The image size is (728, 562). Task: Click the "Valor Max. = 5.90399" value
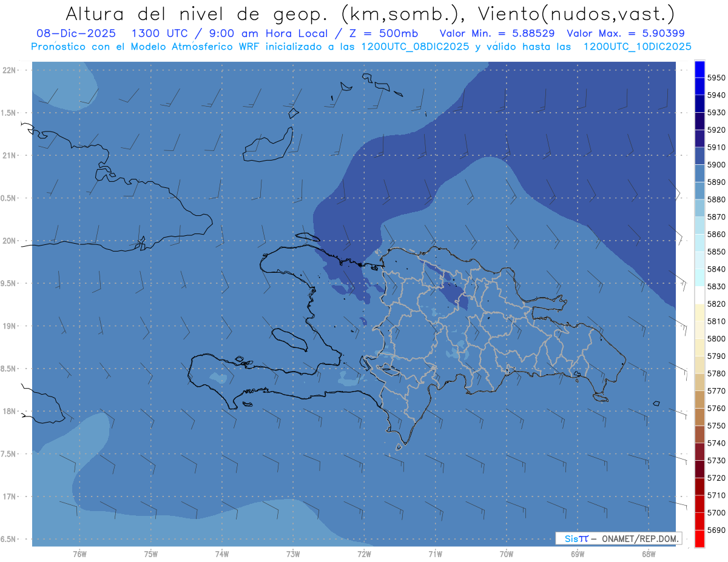[625, 33]
